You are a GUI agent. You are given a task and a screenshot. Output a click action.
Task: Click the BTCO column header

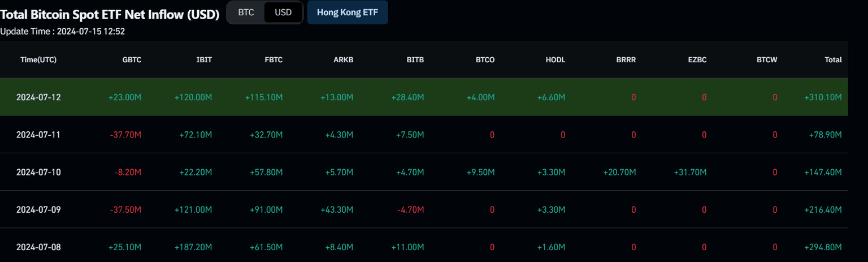[x=485, y=59]
